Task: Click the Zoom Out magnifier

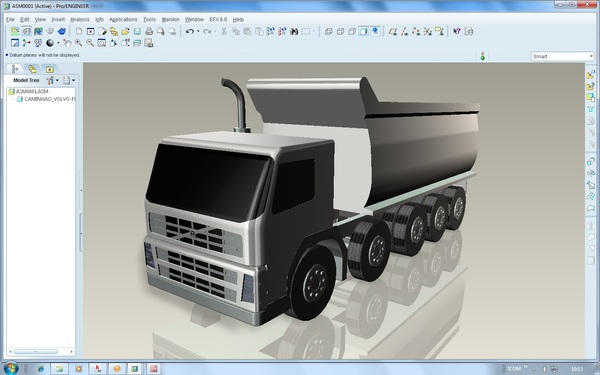Action: tap(90, 43)
